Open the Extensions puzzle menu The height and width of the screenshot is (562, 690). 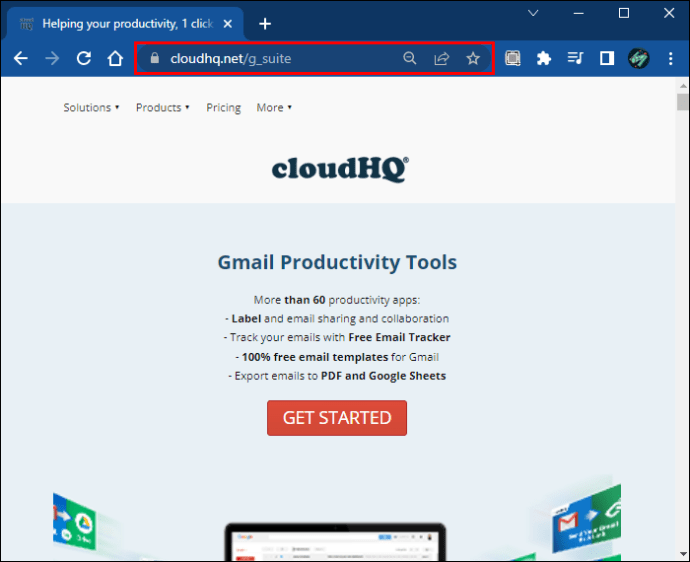point(544,58)
